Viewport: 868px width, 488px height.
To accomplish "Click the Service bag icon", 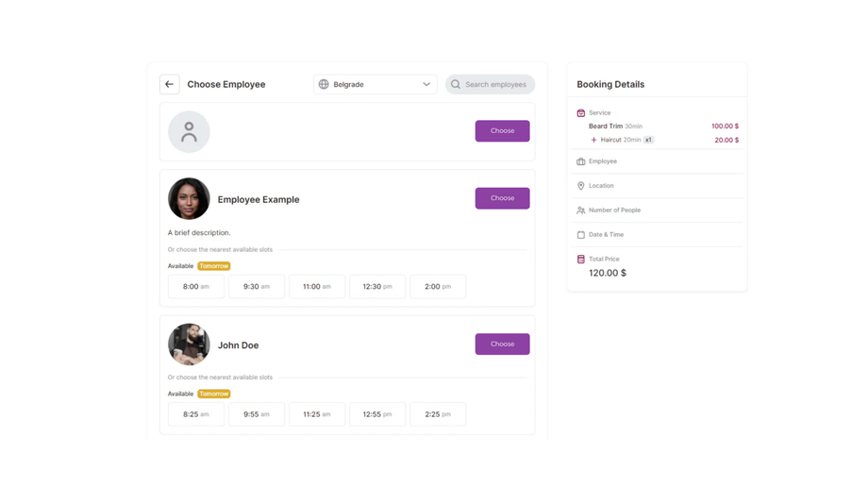I will 581,113.
